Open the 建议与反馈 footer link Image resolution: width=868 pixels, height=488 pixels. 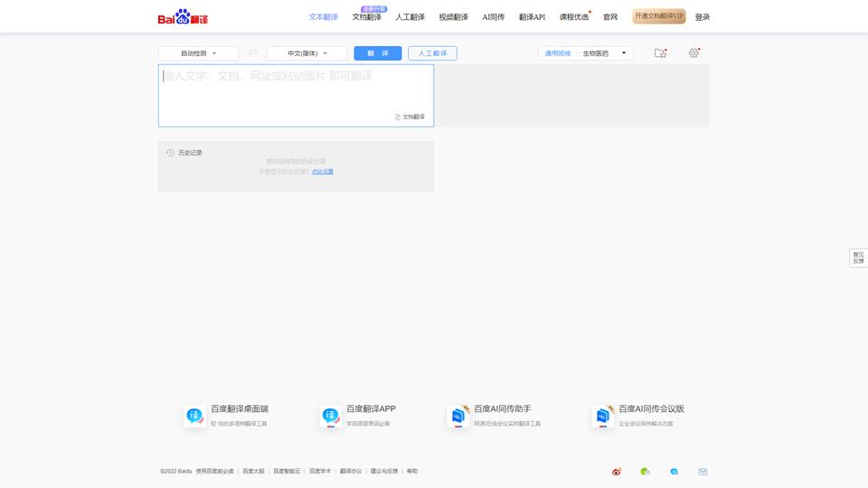[x=384, y=472]
